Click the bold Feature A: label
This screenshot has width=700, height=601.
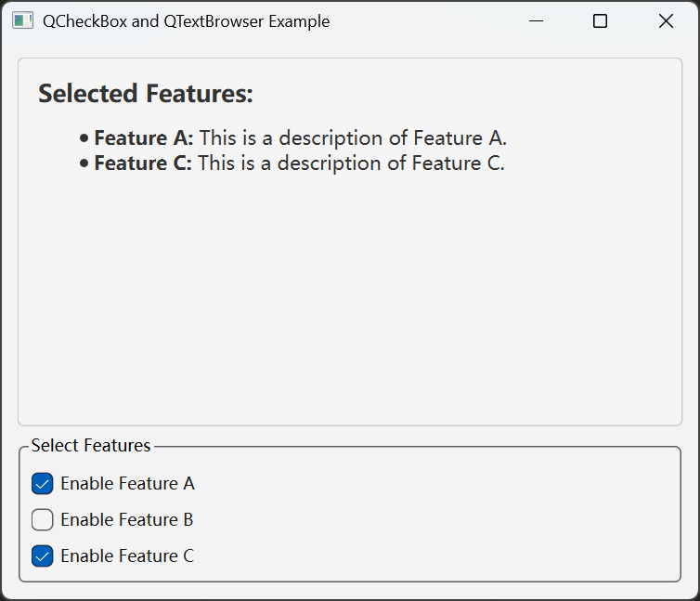(x=144, y=137)
